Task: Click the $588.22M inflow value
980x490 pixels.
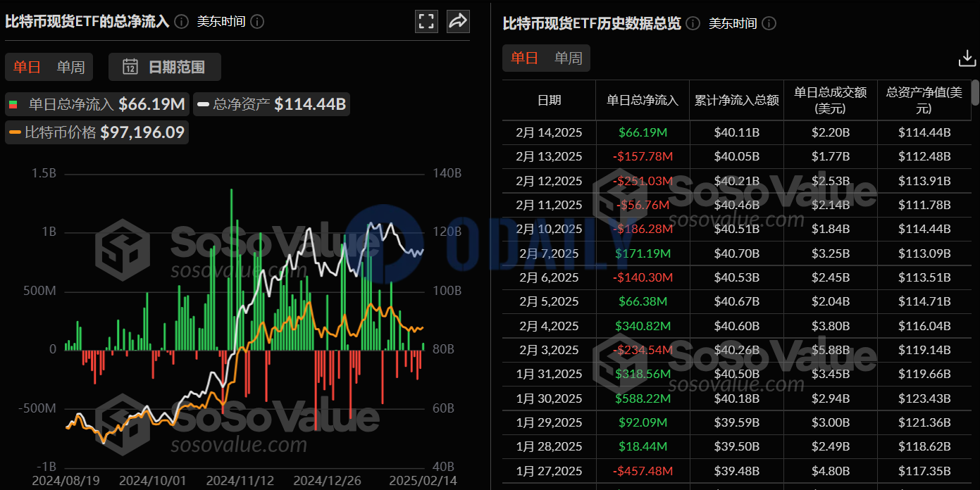Action: (643, 398)
